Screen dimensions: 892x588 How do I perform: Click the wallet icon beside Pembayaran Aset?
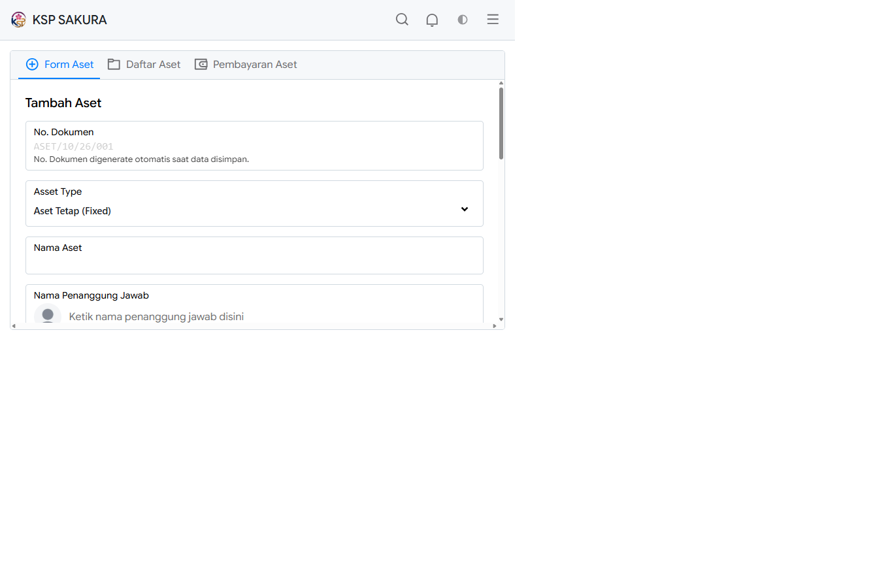pyautogui.click(x=201, y=64)
